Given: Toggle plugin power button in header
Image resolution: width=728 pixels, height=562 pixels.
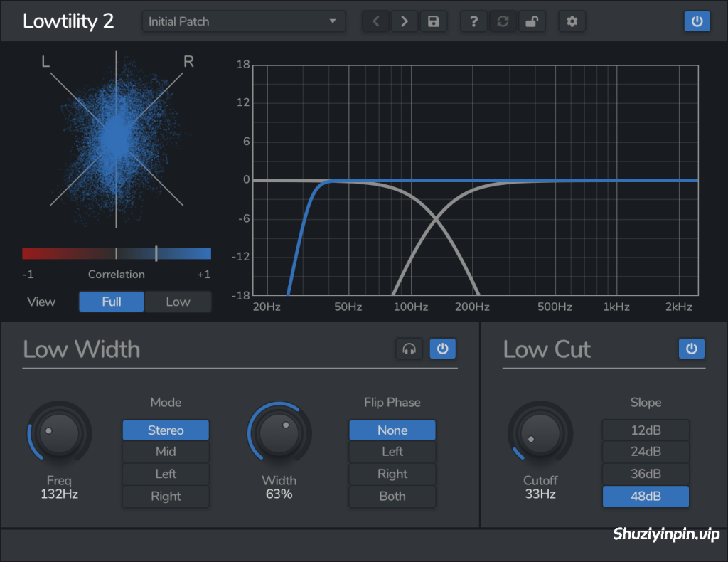Looking at the screenshot, I should pyautogui.click(x=697, y=21).
